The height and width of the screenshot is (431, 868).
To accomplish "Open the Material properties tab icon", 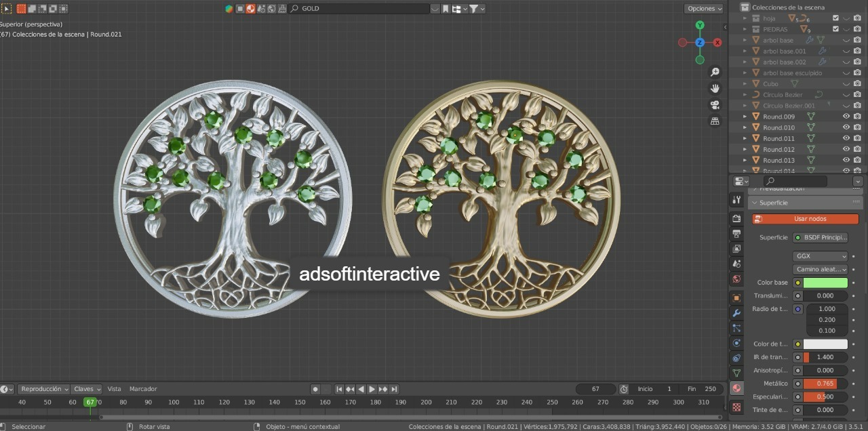I will click(x=736, y=388).
